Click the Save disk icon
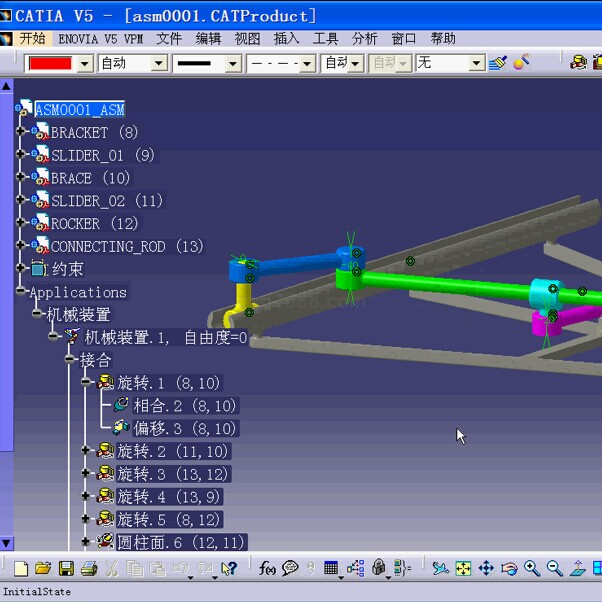602x602 pixels. 65,569
